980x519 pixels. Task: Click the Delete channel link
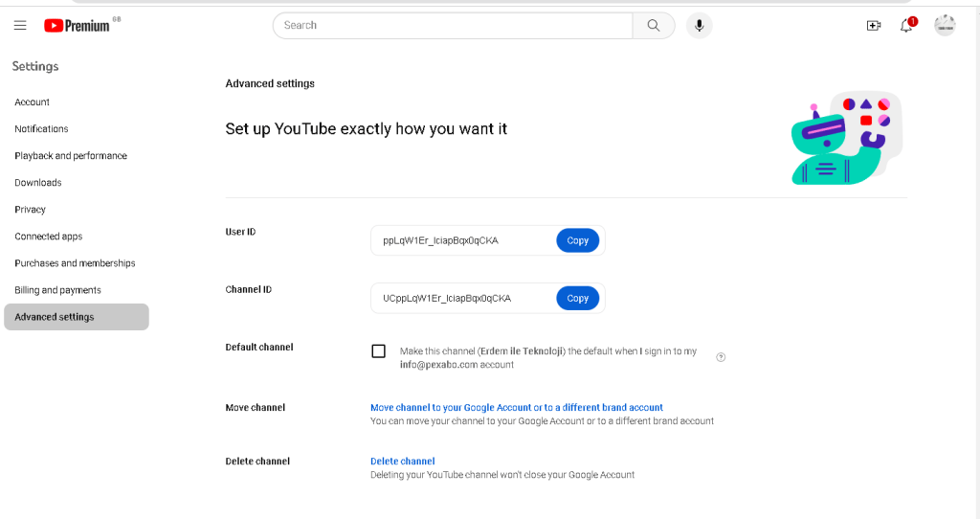[403, 462]
